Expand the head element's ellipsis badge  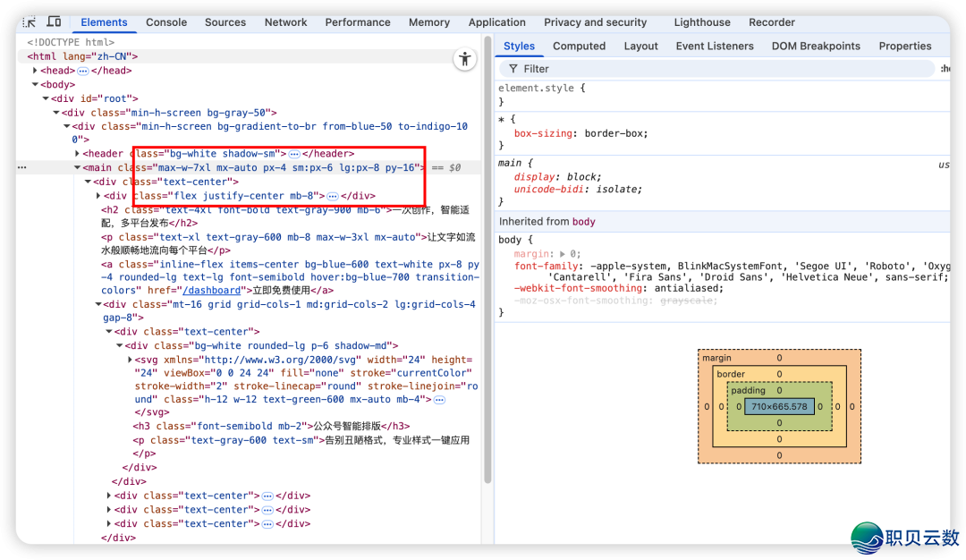point(83,71)
